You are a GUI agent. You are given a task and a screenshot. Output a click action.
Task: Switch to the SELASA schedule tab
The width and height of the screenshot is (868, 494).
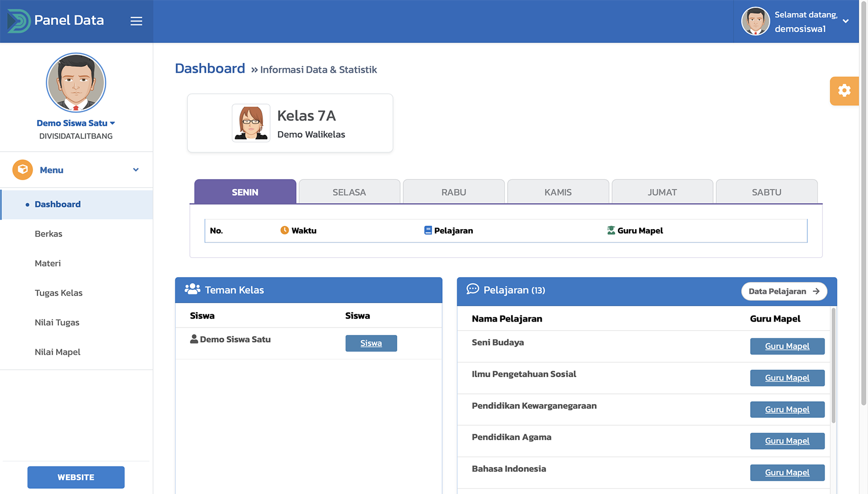coord(349,192)
